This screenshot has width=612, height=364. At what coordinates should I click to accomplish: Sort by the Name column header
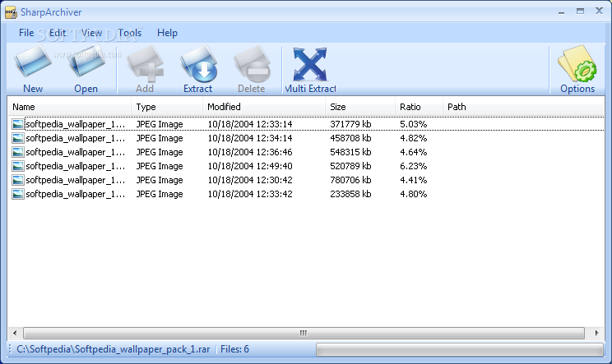click(x=69, y=107)
